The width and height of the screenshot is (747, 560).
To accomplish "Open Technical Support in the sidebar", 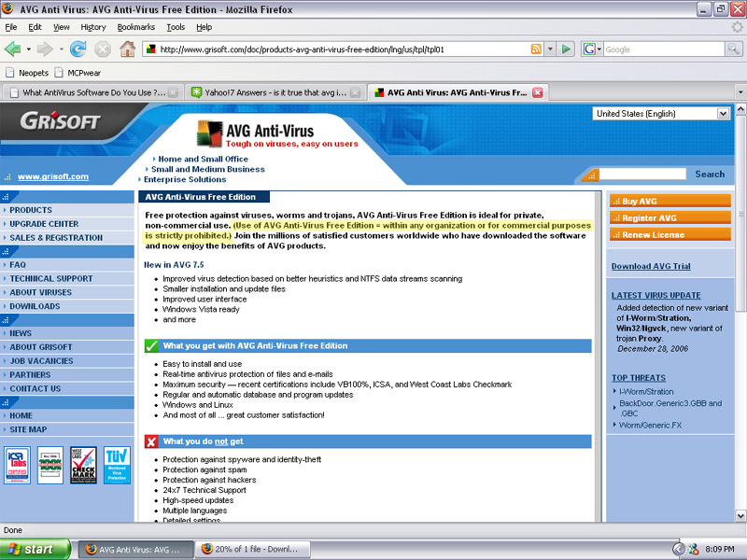I will click(67, 278).
